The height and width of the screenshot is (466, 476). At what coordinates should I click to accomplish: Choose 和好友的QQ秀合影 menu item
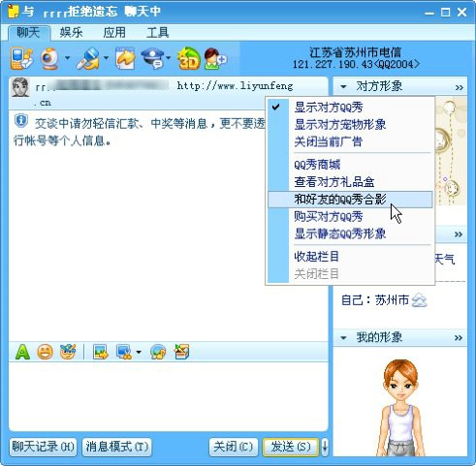[350, 200]
